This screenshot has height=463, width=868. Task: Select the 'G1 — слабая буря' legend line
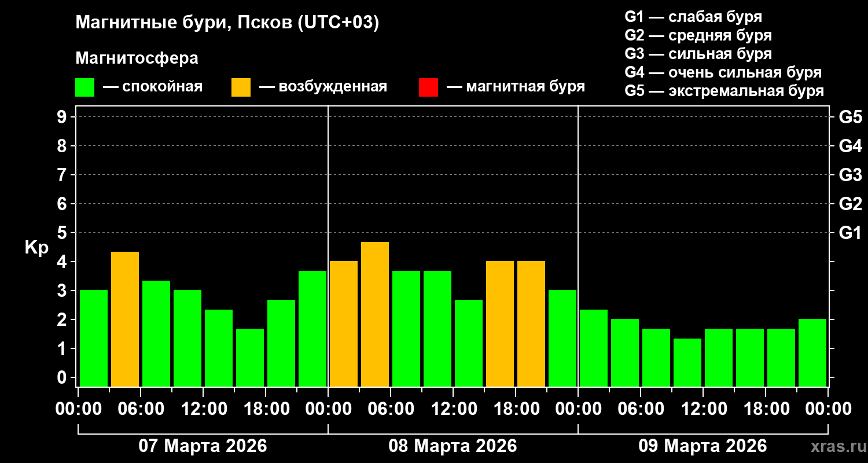pos(693,17)
